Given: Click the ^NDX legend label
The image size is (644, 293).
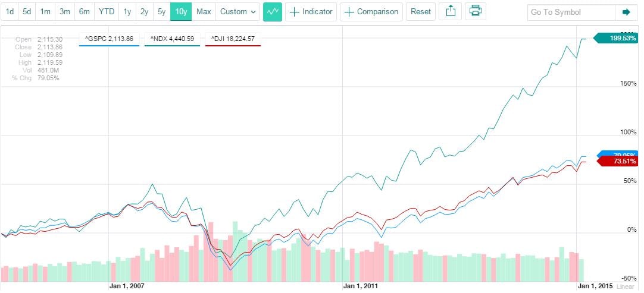Looking at the screenshot, I should pyautogui.click(x=173, y=39).
